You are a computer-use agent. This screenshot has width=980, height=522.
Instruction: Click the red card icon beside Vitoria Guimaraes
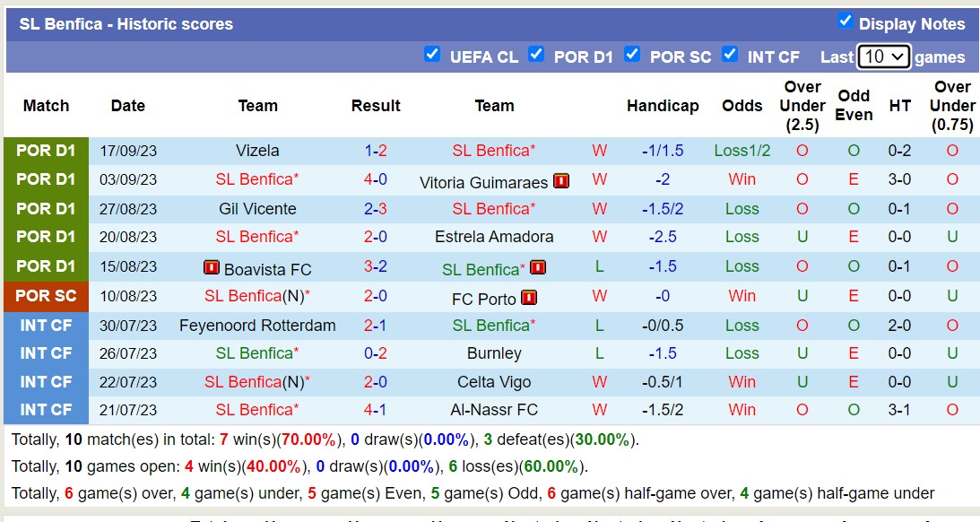tap(563, 179)
